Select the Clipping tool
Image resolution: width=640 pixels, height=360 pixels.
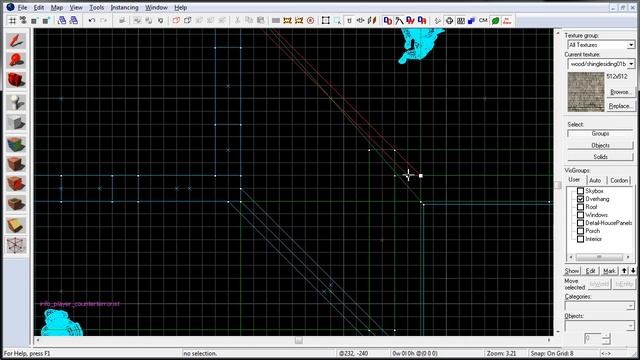tap(16, 225)
